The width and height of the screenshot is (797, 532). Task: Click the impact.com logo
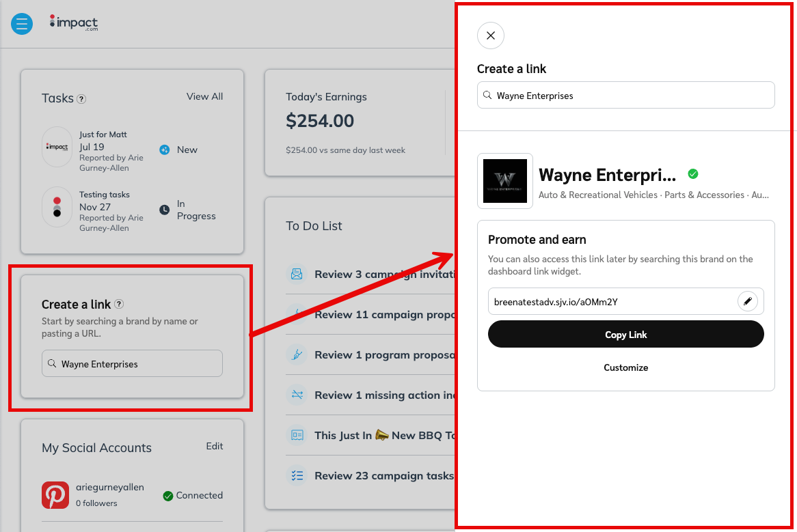[74, 23]
